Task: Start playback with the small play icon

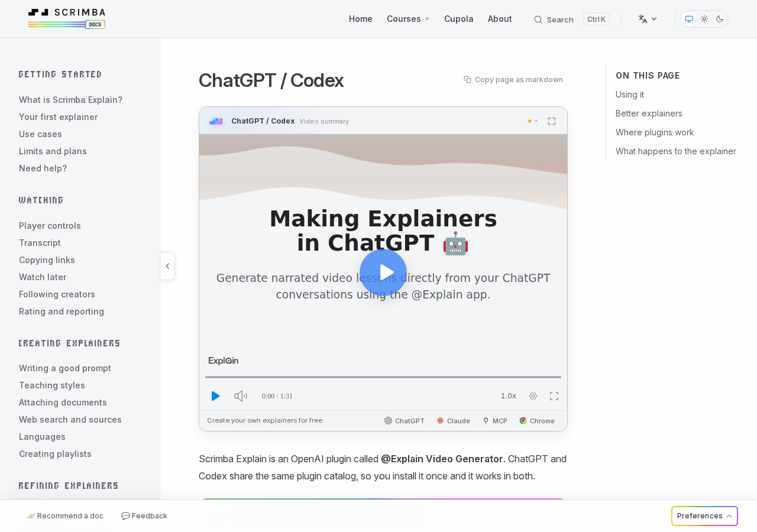Action: click(x=216, y=396)
